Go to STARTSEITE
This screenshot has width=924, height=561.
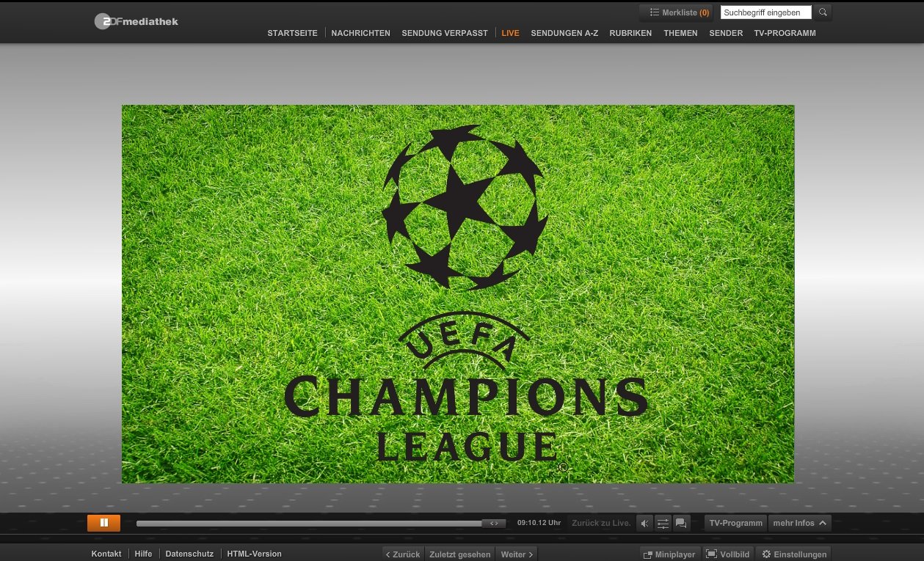point(292,33)
